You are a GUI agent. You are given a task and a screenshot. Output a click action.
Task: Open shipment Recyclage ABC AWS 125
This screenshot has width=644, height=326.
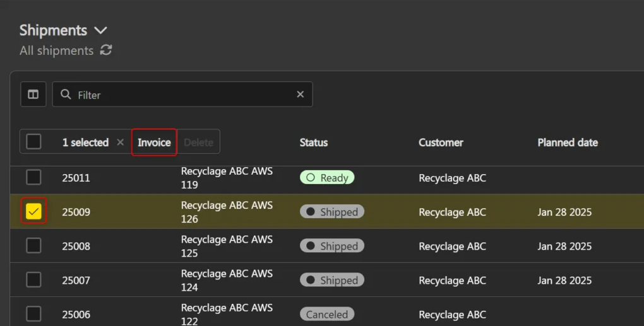coord(227,246)
